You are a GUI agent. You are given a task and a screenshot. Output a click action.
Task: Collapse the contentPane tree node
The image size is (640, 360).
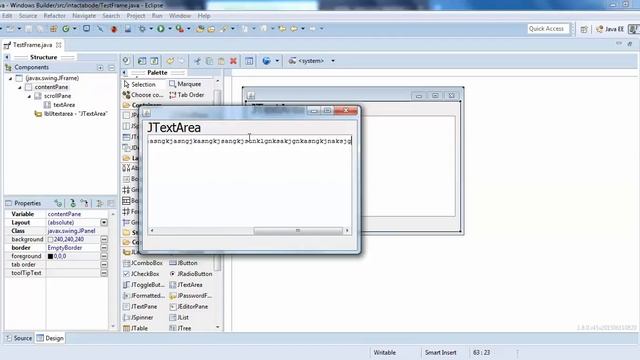[20, 87]
